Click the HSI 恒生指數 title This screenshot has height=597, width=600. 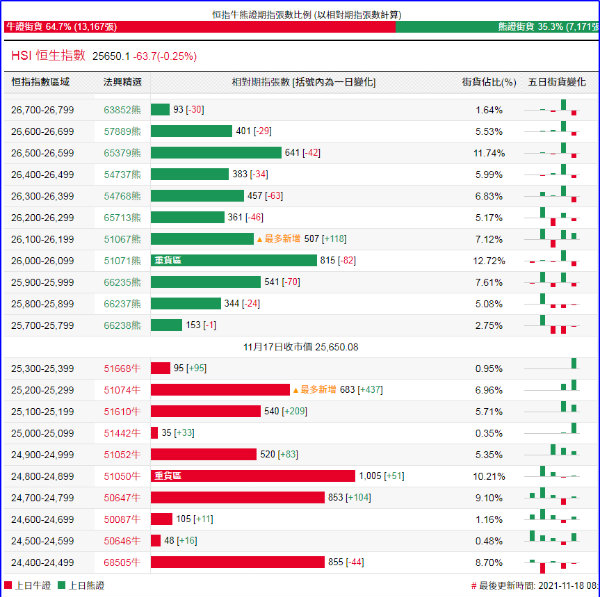[x=48, y=55]
